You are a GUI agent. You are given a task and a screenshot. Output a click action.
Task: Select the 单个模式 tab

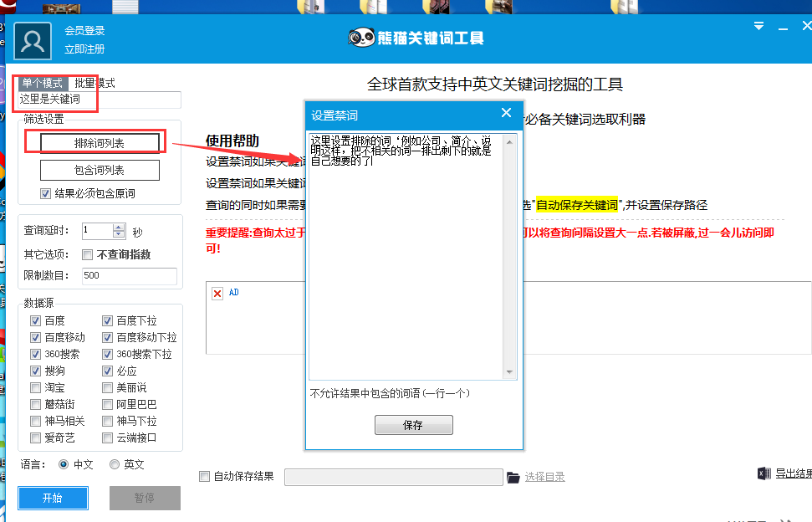[x=42, y=84]
